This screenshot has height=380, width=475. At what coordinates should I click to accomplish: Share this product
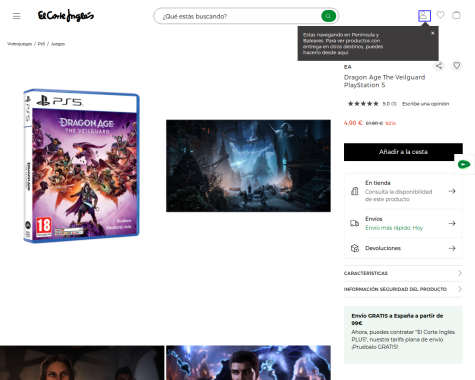(439, 66)
